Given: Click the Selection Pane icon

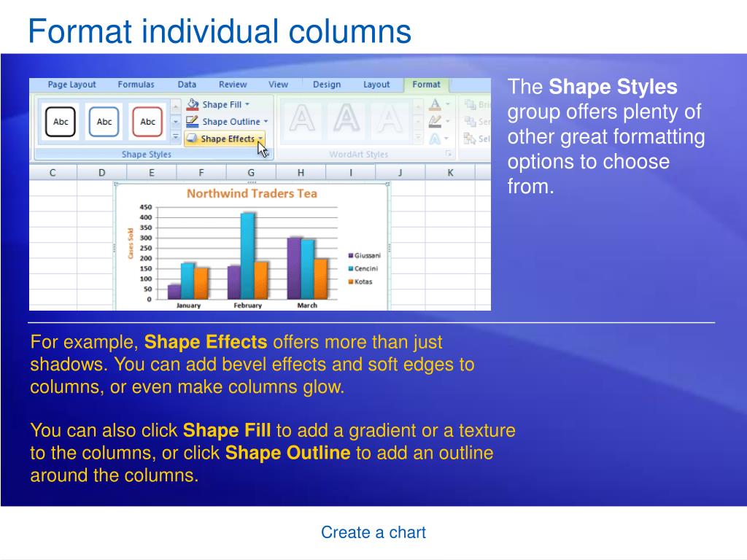Looking at the screenshot, I should click(x=471, y=139).
